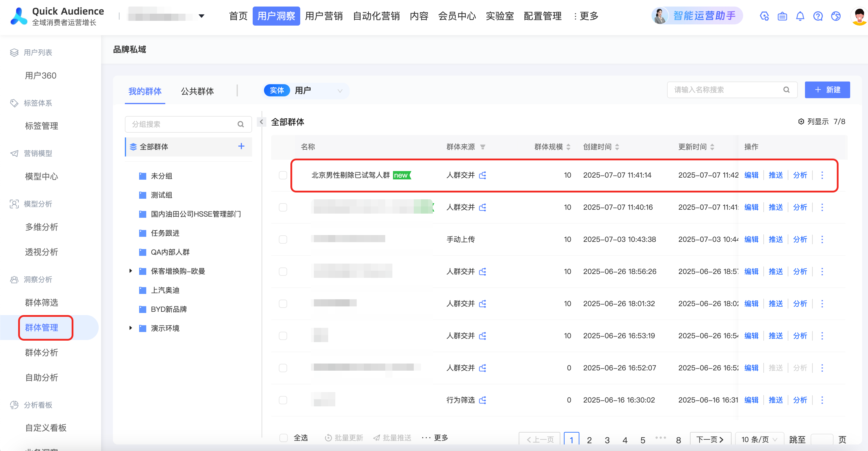Click the 未分组 folder icon
The image size is (868, 451).
point(142,176)
